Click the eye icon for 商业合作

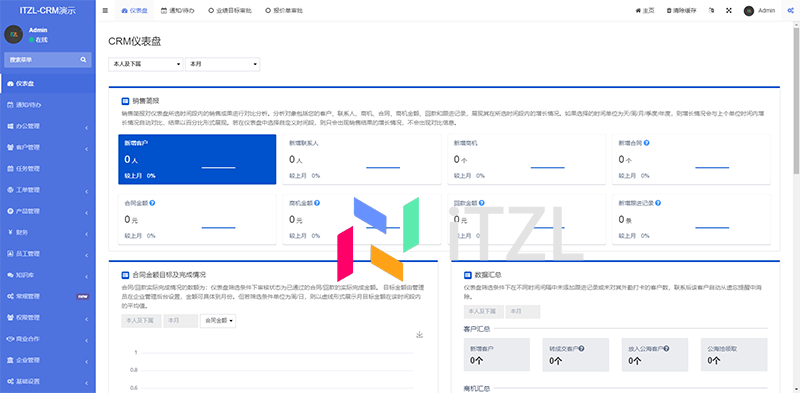[10, 338]
